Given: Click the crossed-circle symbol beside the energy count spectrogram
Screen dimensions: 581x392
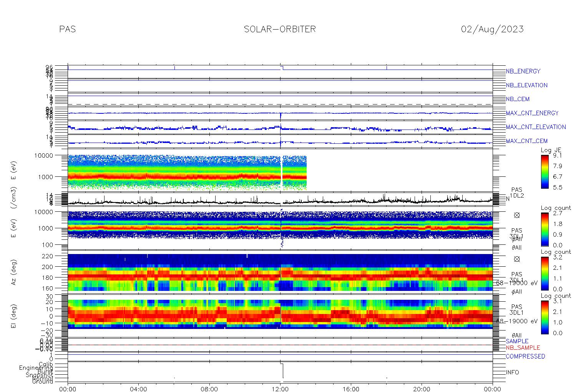Looking at the screenshot, I should click(517, 216).
